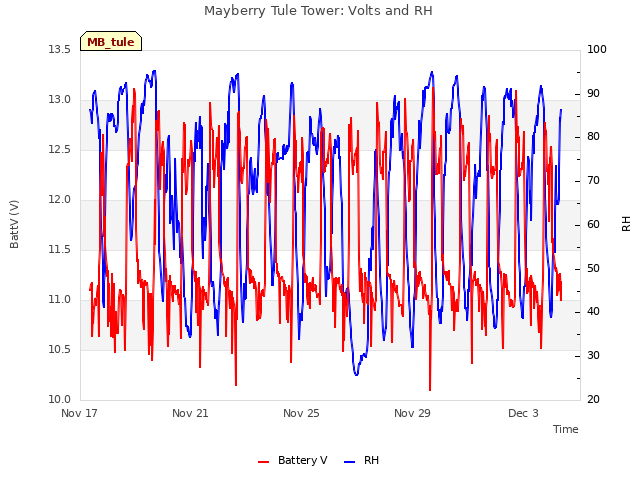
Task: Click the blue RH legend swatch
Action: [x=349, y=462]
